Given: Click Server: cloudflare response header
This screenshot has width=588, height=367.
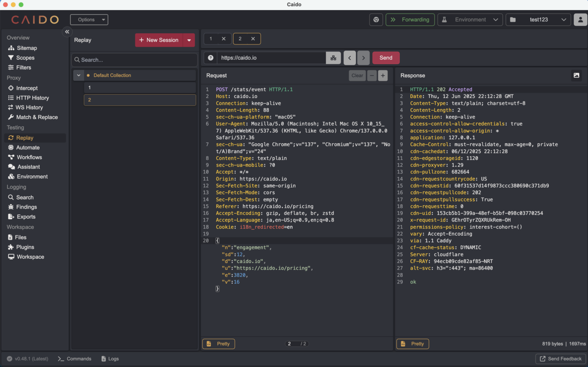Looking at the screenshot, I should [437, 254].
